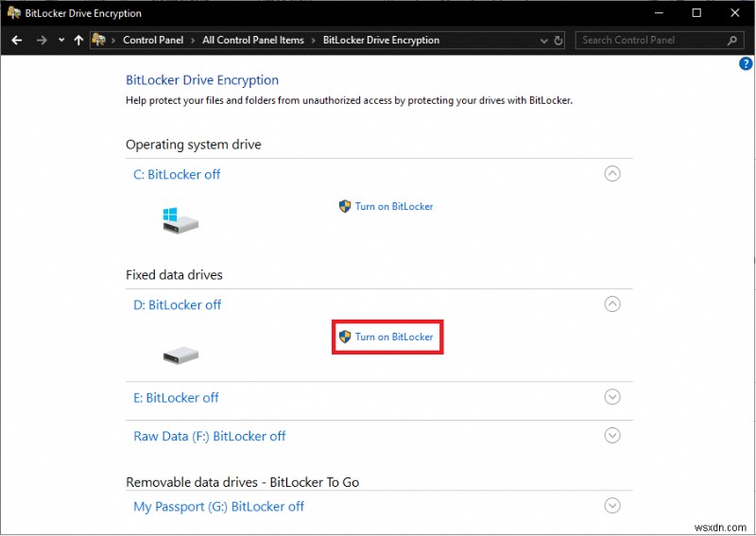Screen dimensions: 756x536
Task: Maximize the BitLocker Drive Encryption window
Action: click(696, 13)
